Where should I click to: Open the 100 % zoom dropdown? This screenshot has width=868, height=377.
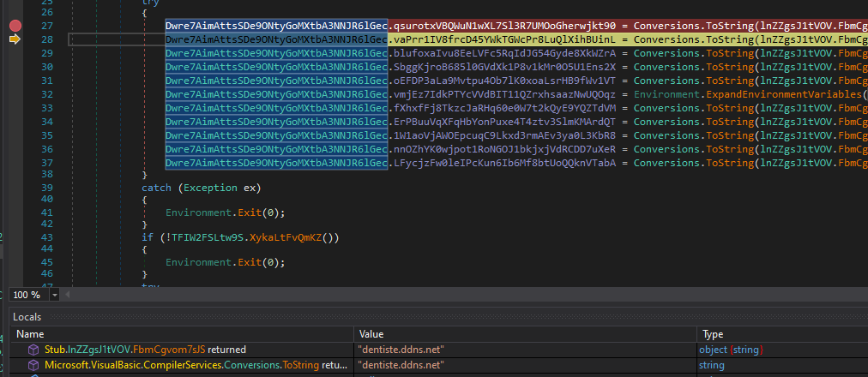55,295
